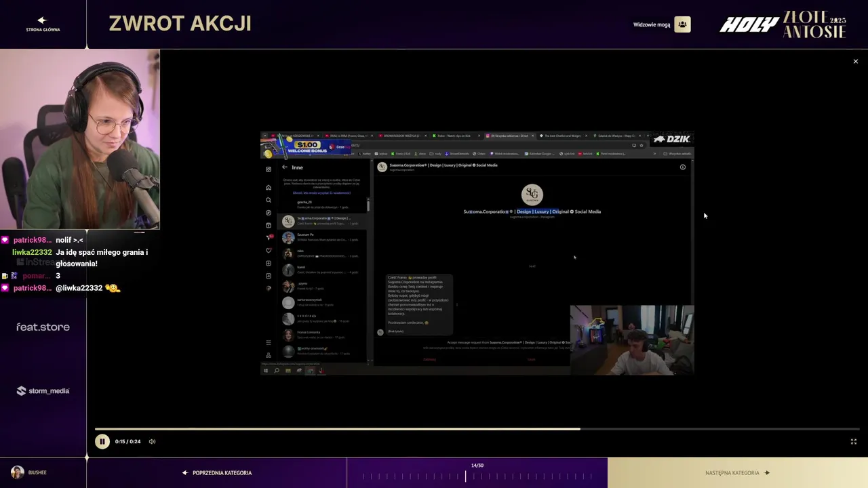
Task: Click the HOLY logo
Action: (749, 25)
